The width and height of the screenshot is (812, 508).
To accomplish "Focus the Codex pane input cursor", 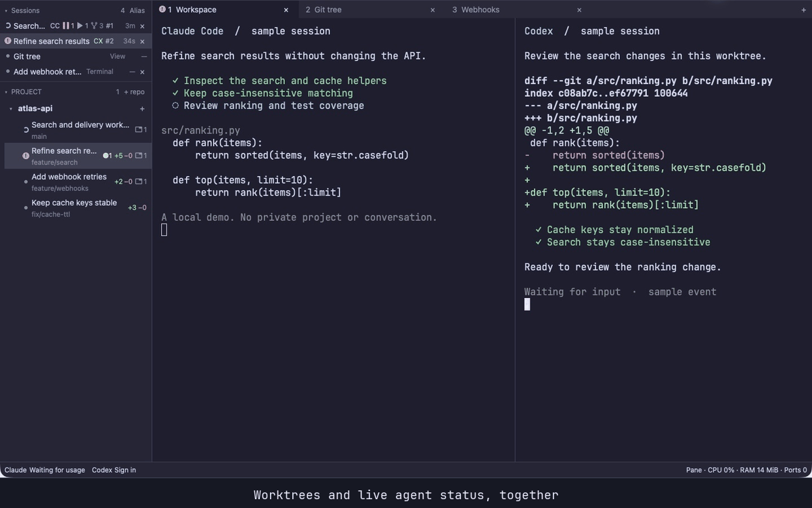I will (x=527, y=305).
